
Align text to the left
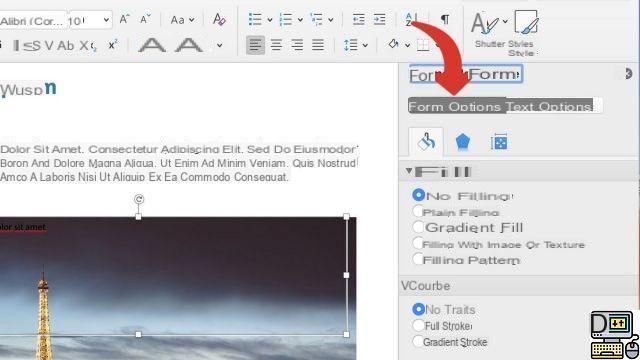256,44
